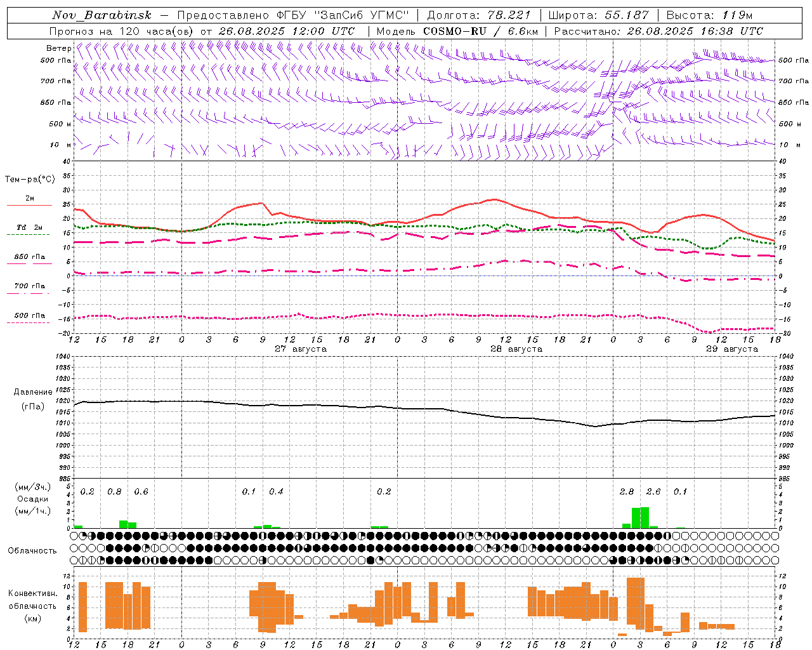
Task: Click the 'Прогноз на 120 часа(ов)' header text
Action: (122, 31)
